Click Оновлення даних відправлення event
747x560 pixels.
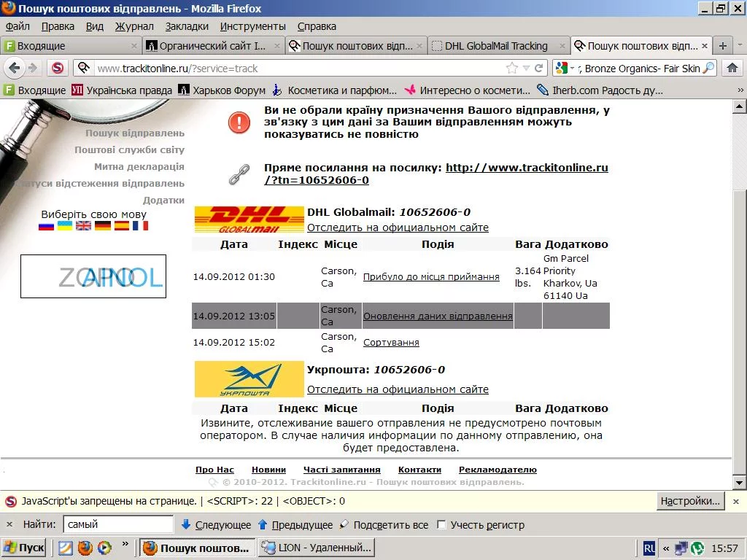(x=438, y=316)
